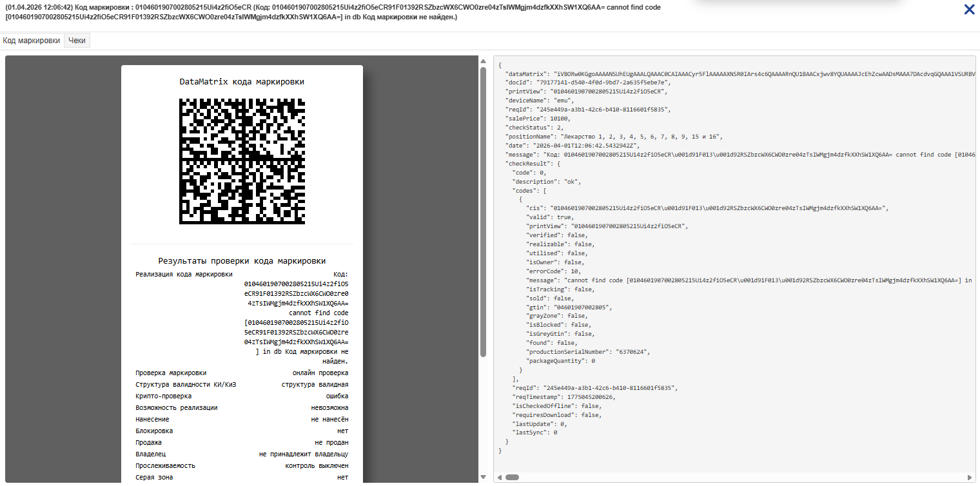Switch to the Чеки tab
This screenshot has width=980, height=486.
[x=77, y=41]
